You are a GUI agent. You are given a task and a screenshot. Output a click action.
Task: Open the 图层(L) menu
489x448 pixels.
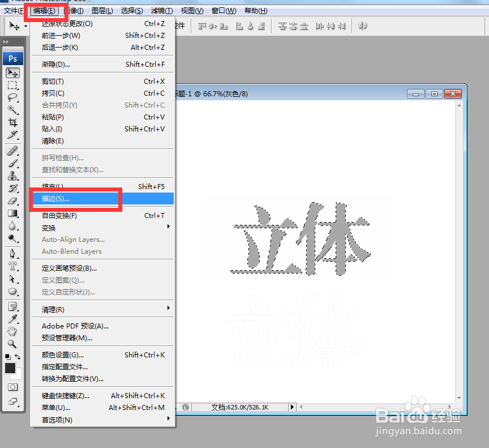click(102, 11)
